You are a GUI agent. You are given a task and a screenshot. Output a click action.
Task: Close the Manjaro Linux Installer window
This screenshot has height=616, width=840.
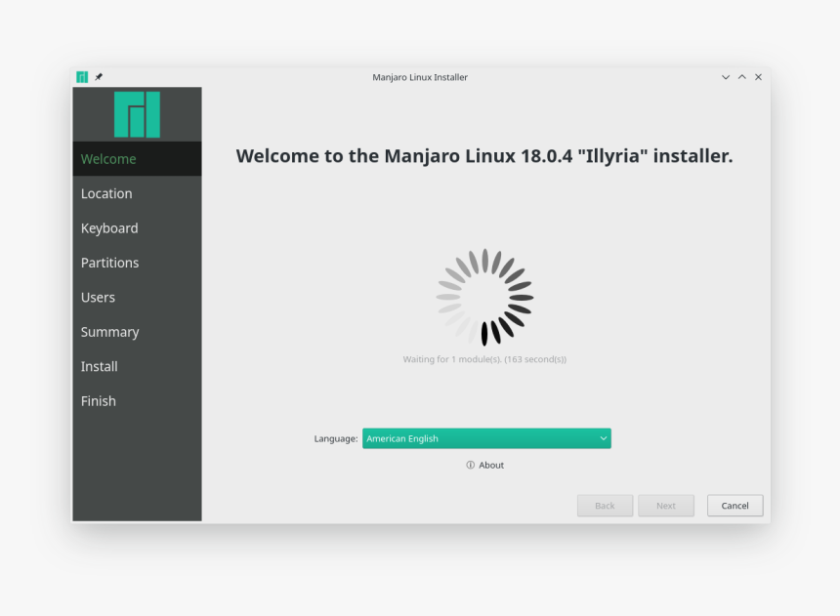coord(759,77)
